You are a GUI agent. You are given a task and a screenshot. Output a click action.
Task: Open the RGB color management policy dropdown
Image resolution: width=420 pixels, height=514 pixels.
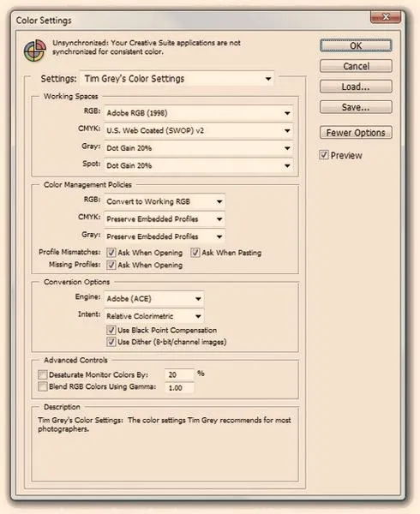165,201
